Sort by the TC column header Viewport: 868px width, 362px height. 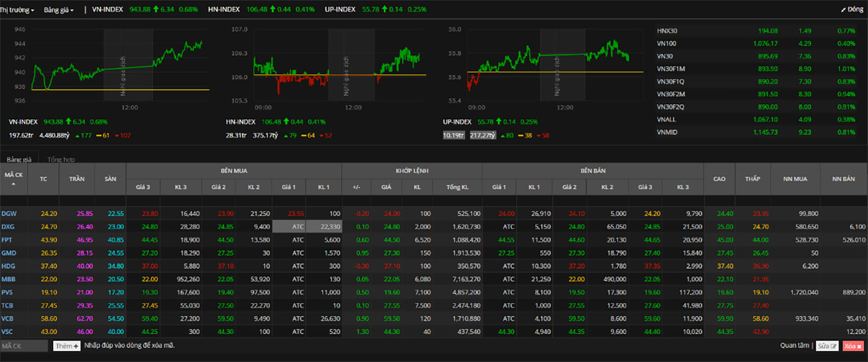pyautogui.click(x=43, y=179)
